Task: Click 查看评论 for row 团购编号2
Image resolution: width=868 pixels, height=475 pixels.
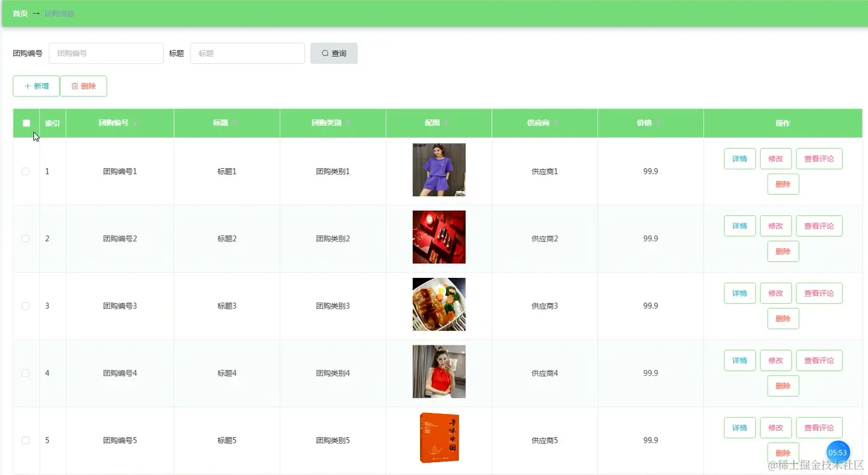Action: (819, 226)
